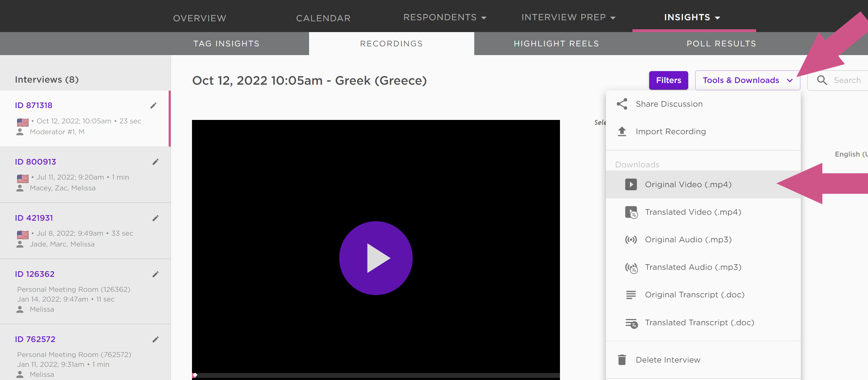The height and width of the screenshot is (380, 868).
Task: Open interview ID 800913
Action: click(35, 162)
